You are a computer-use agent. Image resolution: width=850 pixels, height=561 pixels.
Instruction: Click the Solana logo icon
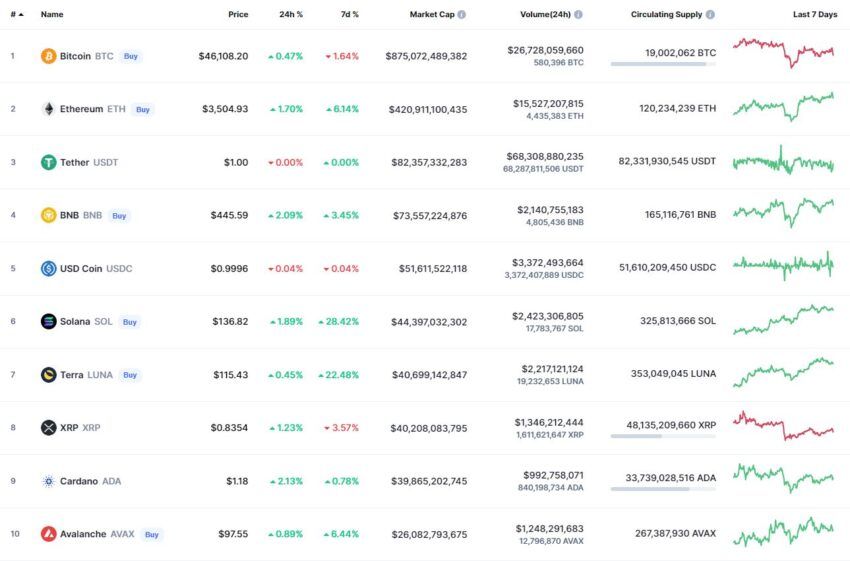48,321
